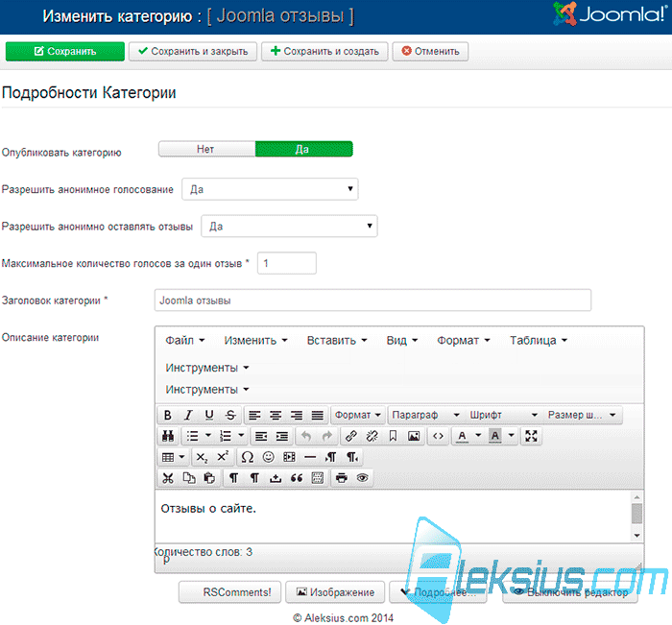Copy selected text
Viewport: 672px width, 625px height.
[189, 478]
